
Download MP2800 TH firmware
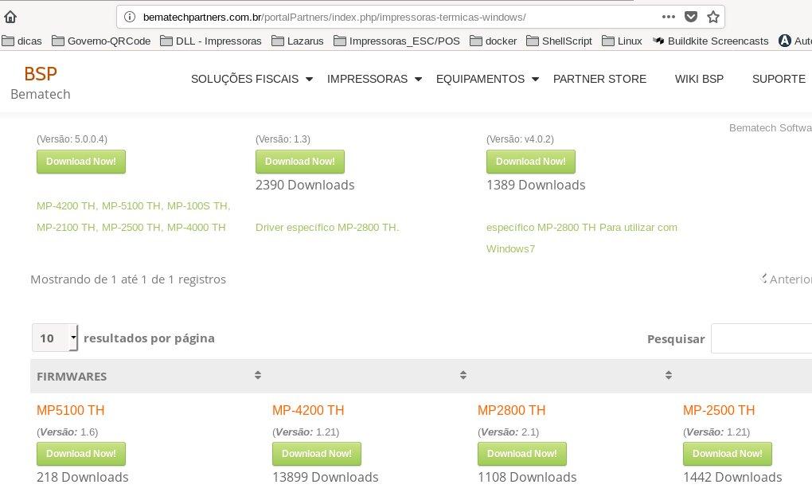tap(522, 454)
